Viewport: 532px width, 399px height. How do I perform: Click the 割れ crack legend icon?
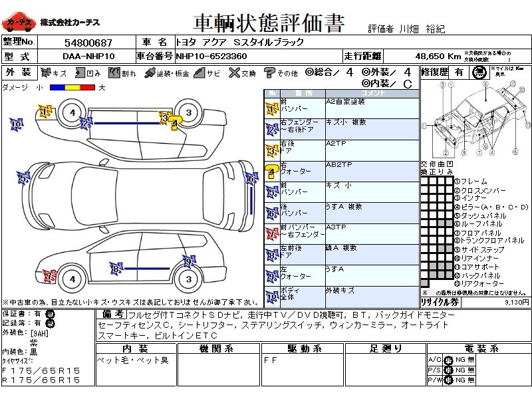click(x=114, y=72)
